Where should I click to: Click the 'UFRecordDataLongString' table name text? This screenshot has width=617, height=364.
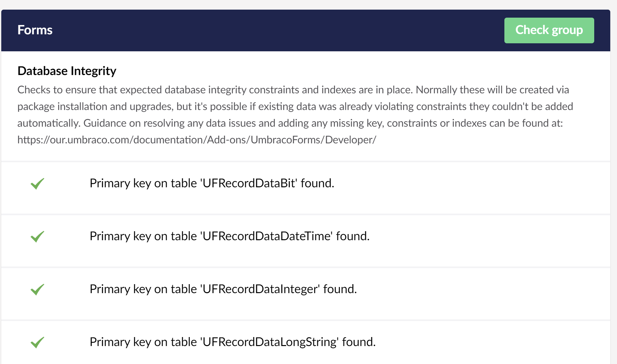point(270,342)
